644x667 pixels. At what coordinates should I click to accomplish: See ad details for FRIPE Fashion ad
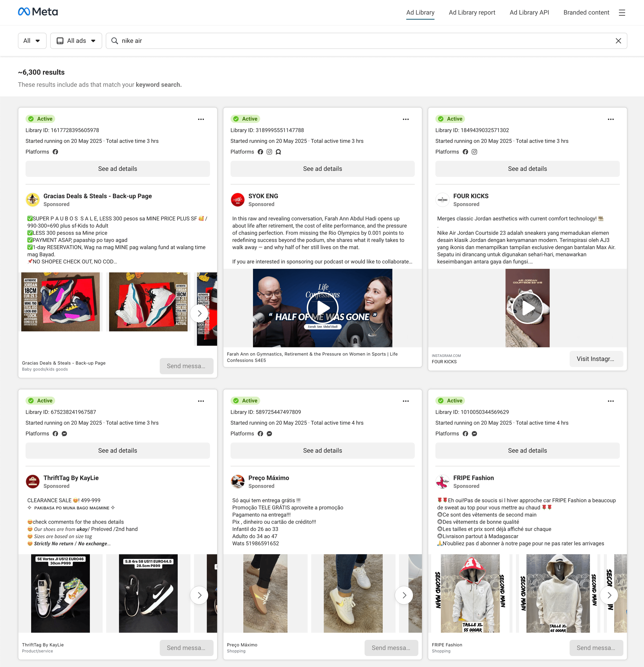[x=527, y=451]
